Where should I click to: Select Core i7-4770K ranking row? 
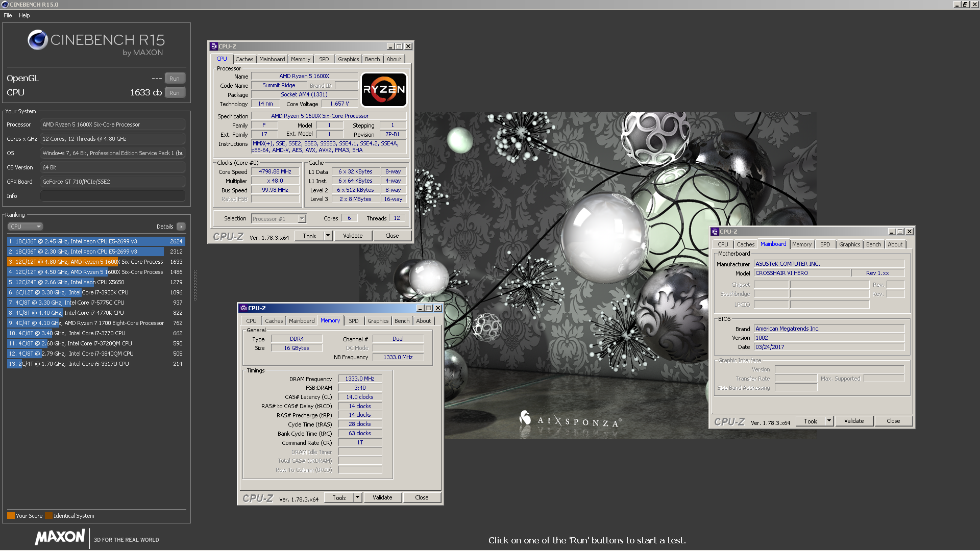point(96,313)
